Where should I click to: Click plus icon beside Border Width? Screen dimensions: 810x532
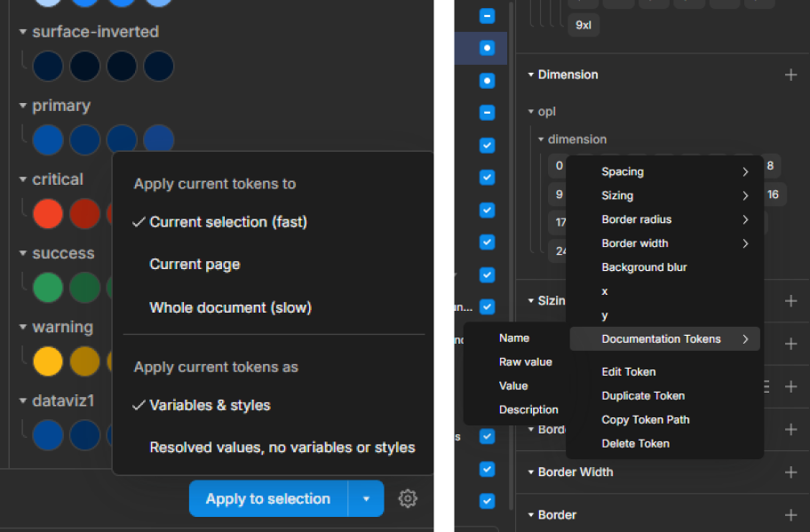pyautogui.click(x=790, y=472)
